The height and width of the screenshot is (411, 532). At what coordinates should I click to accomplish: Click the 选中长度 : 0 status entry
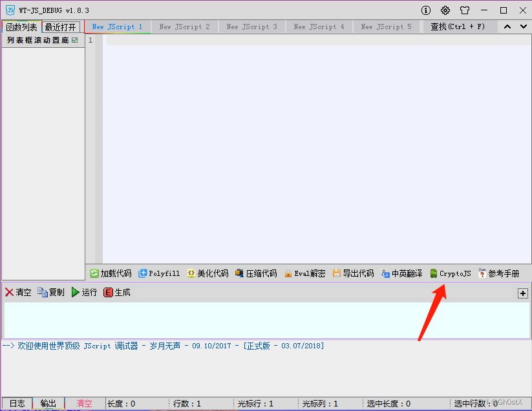tap(388, 403)
